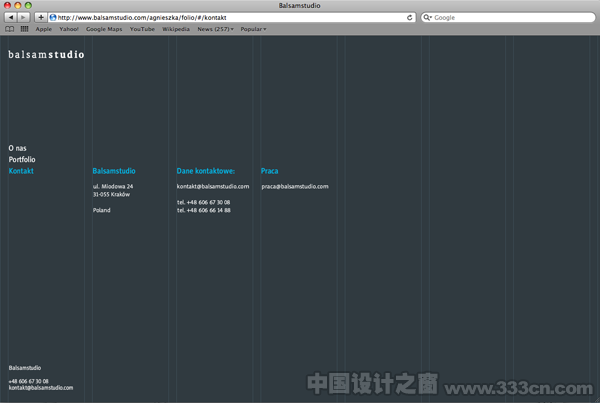Close the Safari window with red button

click(x=7, y=5)
